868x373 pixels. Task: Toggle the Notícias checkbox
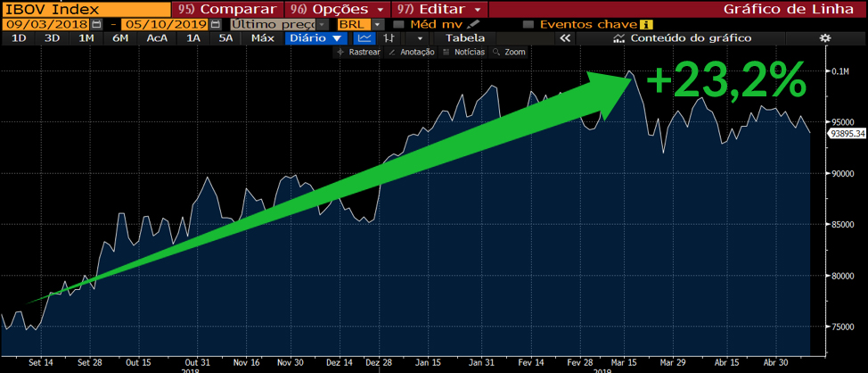(x=446, y=53)
